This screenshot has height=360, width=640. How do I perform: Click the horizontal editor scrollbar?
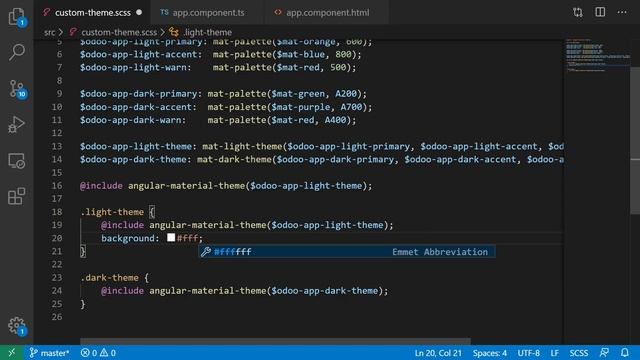tap(275, 341)
